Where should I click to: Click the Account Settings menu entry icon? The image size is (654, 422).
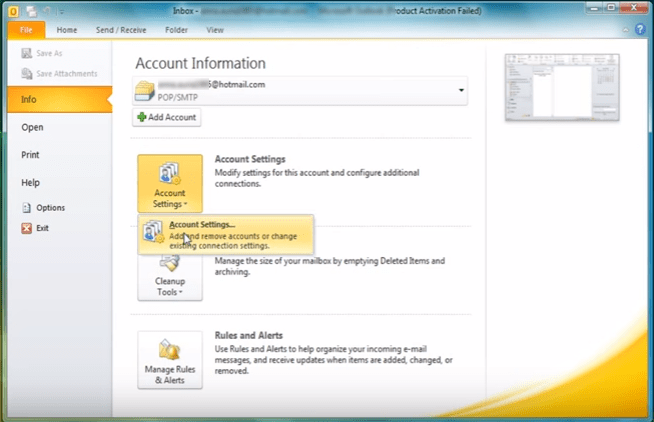(153, 231)
